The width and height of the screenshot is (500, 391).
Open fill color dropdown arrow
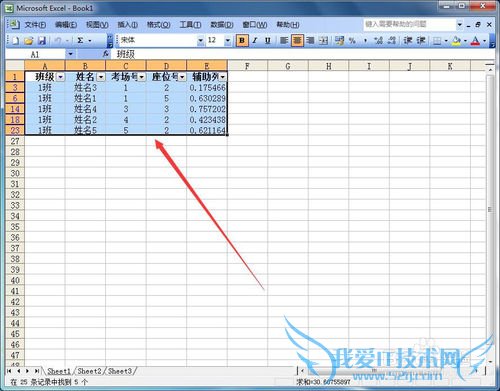[465, 41]
